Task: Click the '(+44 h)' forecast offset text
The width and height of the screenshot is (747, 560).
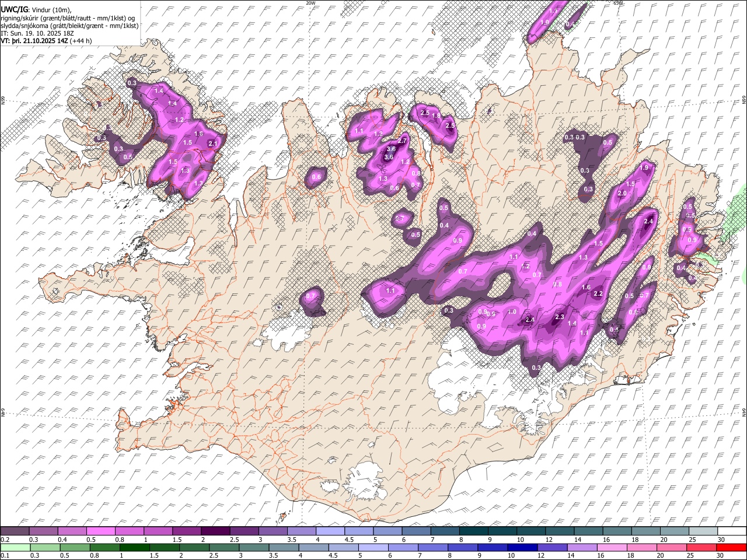Action: coord(82,41)
